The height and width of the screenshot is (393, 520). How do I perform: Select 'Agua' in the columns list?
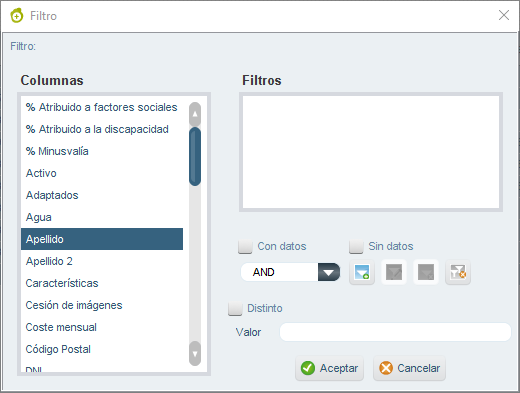(102, 217)
